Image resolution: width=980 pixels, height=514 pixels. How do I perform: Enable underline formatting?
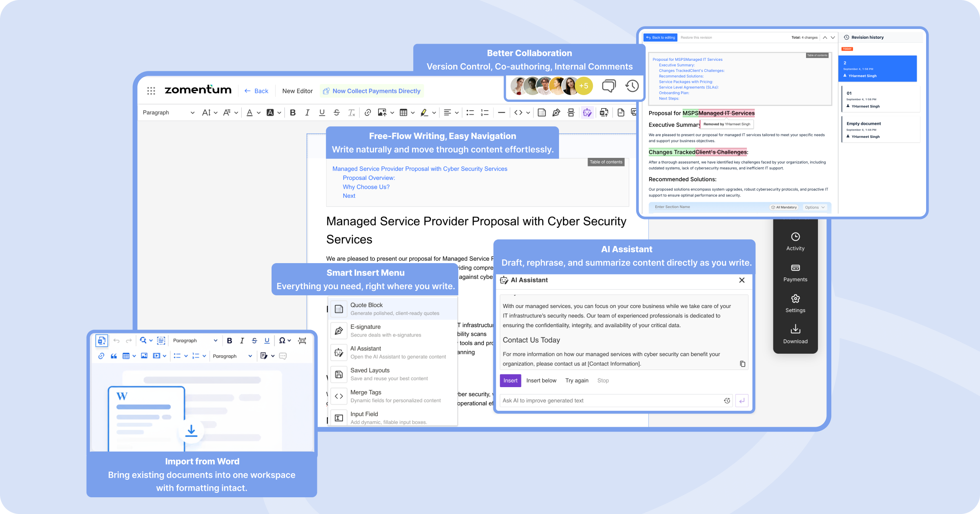pyautogui.click(x=322, y=113)
